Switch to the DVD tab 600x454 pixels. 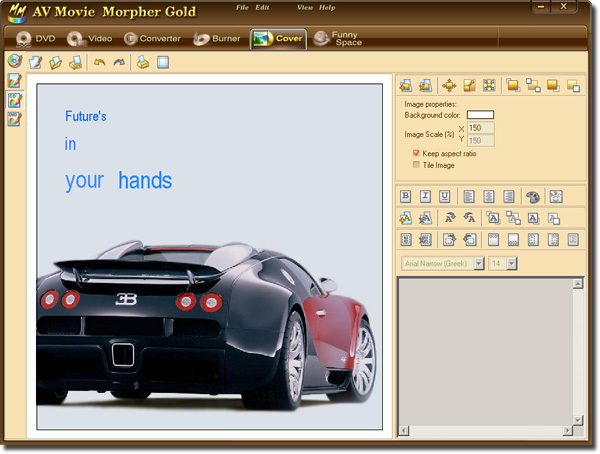point(35,39)
